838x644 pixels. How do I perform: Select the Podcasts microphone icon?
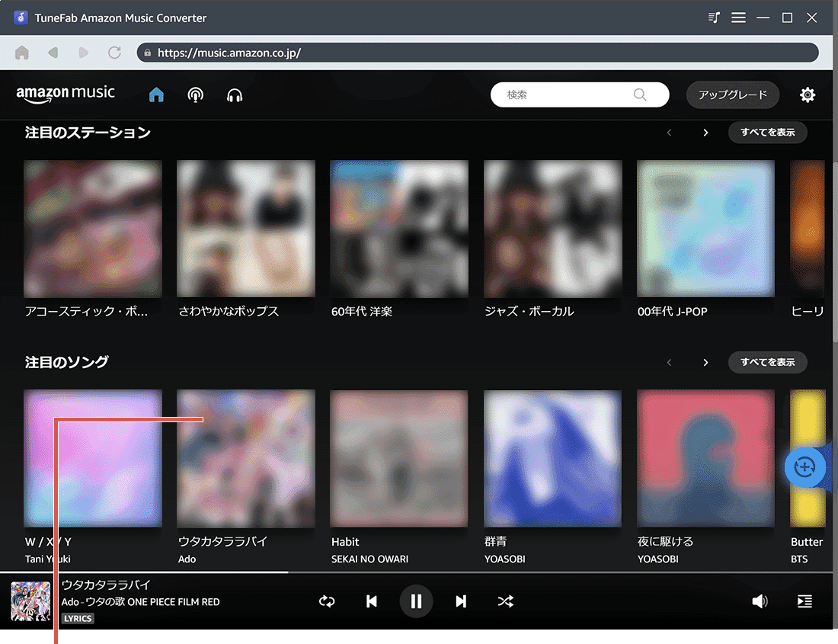pos(195,95)
